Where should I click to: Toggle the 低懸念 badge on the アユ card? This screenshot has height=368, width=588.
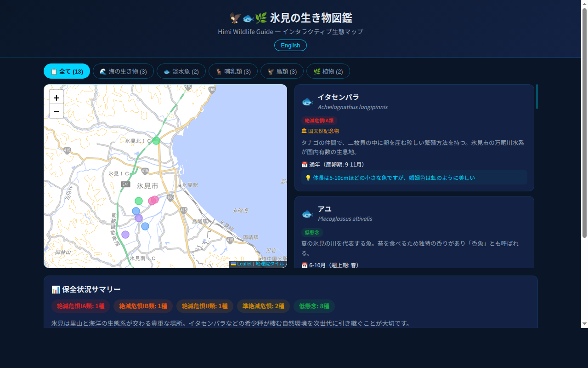pos(312,232)
